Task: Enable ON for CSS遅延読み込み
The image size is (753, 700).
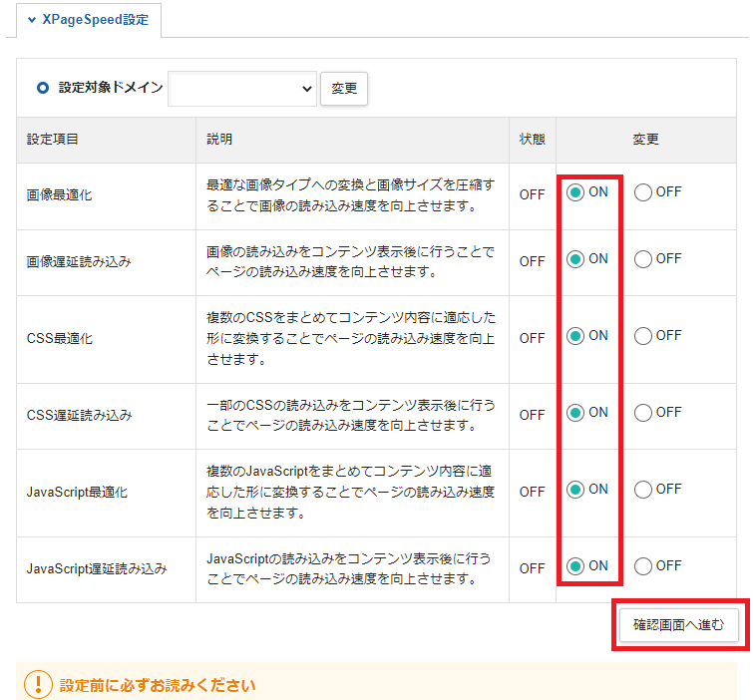Action: [x=574, y=413]
